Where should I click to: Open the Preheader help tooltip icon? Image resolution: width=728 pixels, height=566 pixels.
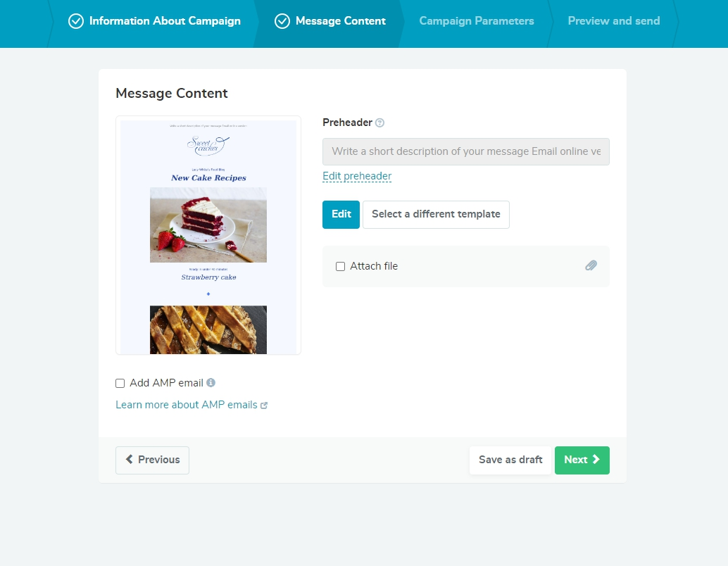click(x=379, y=122)
